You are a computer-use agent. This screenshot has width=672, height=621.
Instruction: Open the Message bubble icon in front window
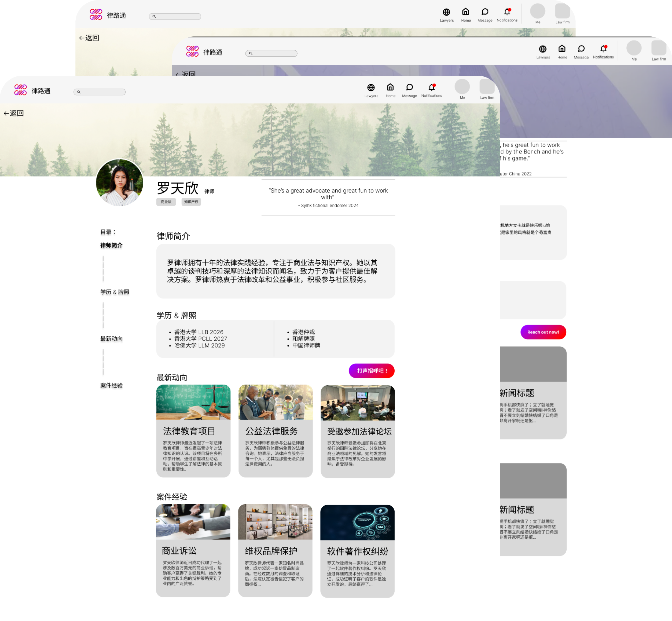tap(409, 87)
